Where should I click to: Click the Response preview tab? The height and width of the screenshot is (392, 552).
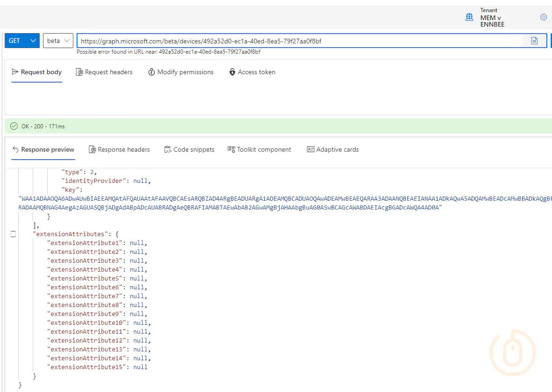tap(43, 150)
